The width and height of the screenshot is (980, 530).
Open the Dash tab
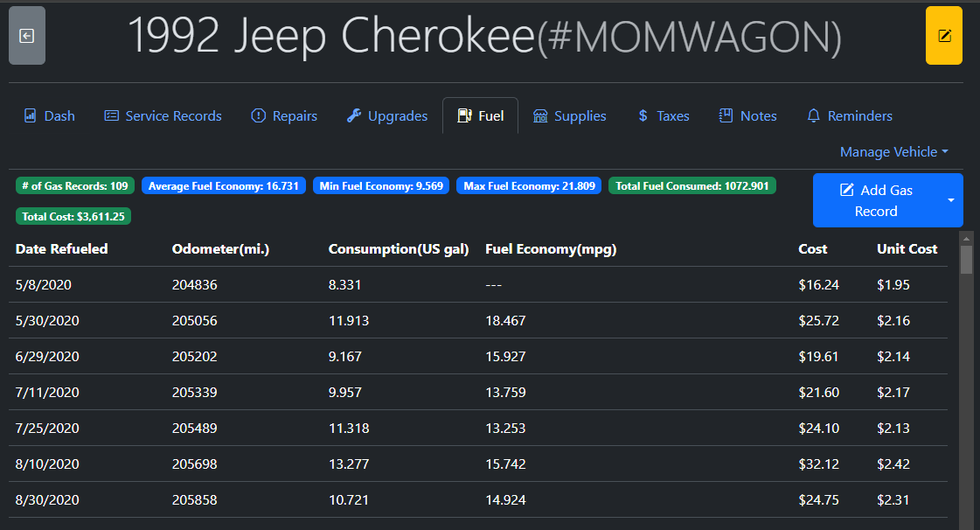[x=49, y=115]
